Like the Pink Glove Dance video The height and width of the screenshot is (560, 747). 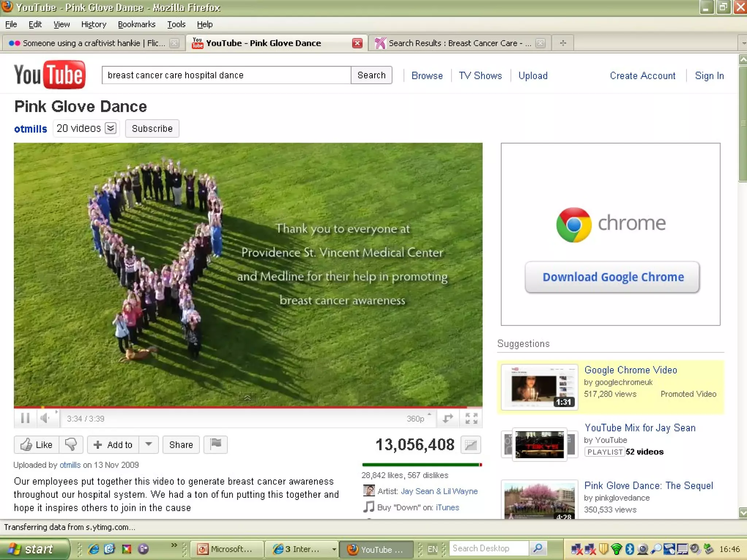pos(37,444)
